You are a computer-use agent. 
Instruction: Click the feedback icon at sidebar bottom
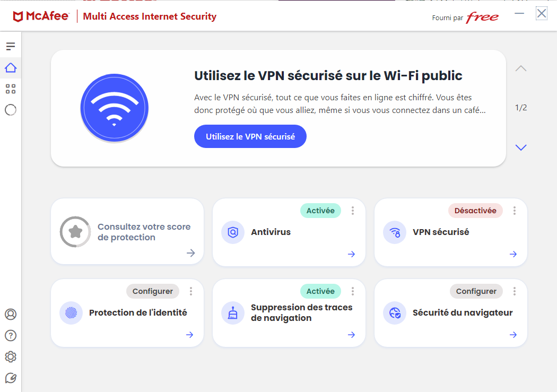point(11,378)
